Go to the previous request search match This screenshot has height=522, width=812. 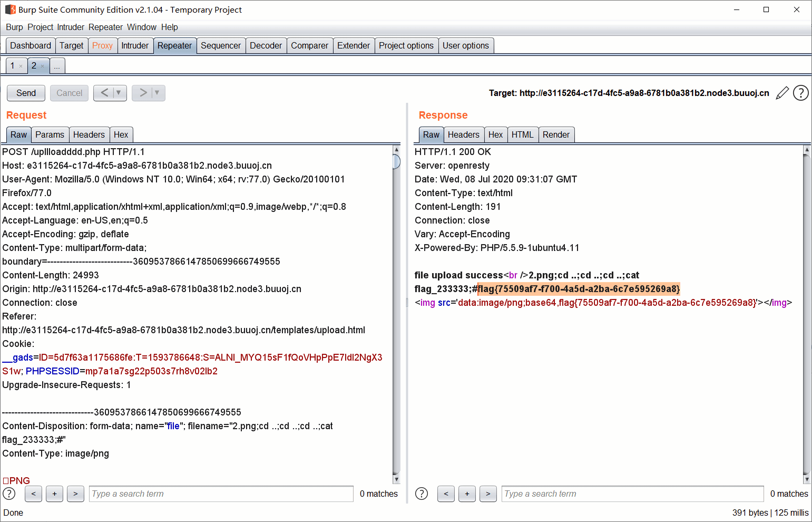point(33,494)
